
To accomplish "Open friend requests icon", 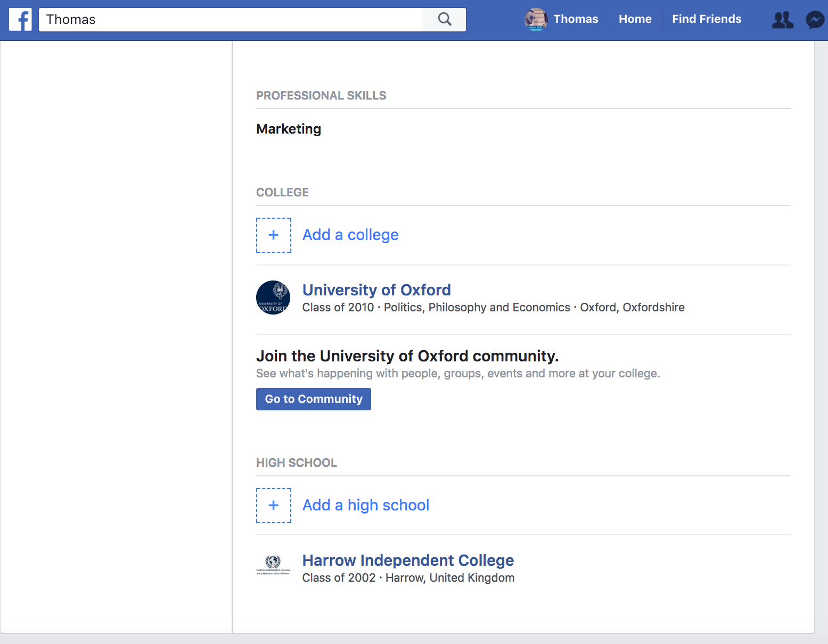I will [x=783, y=20].
